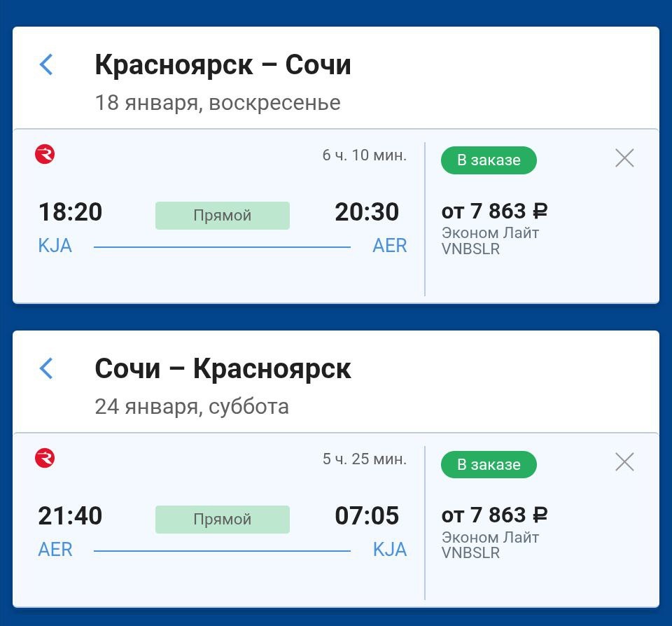Open AER arrival airport on outbound flight
The height and width of the screenshot is (626, 672).
coord(390,246)
